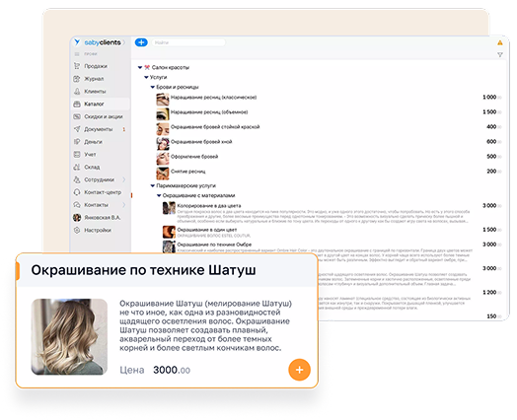
Task: Click the Деньги ruble icon
Action: [77, 142]
